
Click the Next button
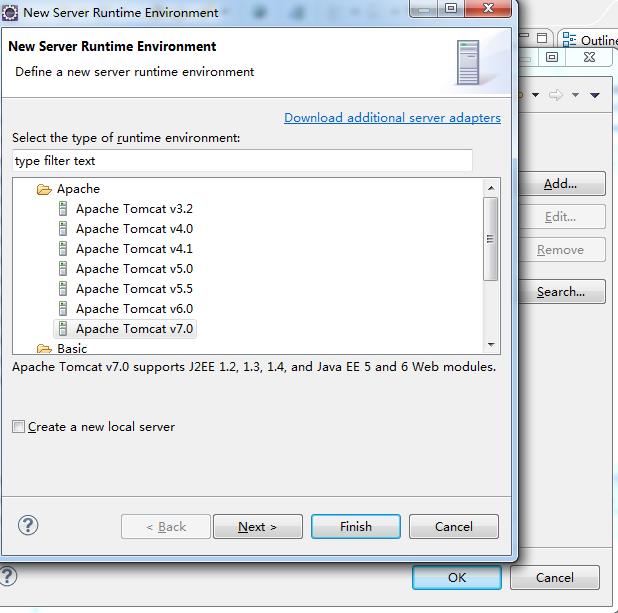pos(258,526)
